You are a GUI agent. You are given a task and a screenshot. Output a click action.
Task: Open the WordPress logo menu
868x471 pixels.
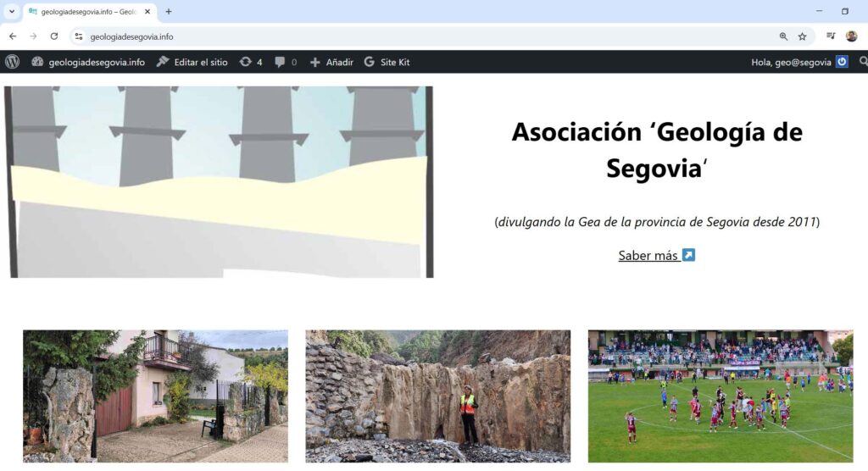(12, 62)
